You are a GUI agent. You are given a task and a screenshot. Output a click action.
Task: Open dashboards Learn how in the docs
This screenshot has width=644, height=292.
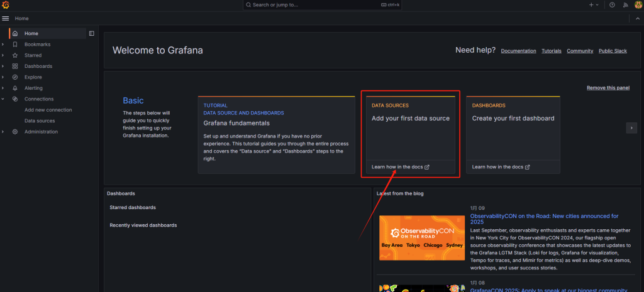click(501, 167)
